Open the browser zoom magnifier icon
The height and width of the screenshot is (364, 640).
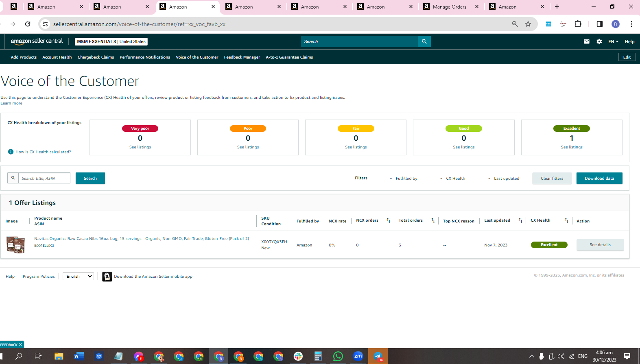click(515, 24)
